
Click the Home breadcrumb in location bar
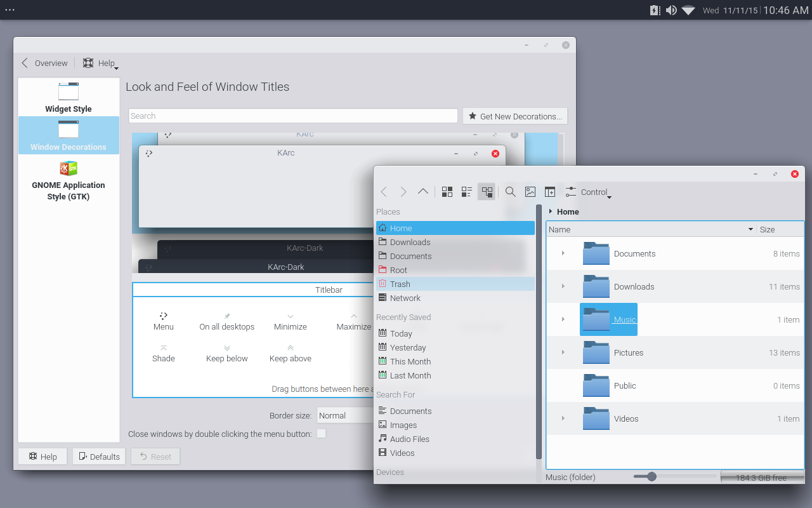pyautogui.click(x=568, y=211)
